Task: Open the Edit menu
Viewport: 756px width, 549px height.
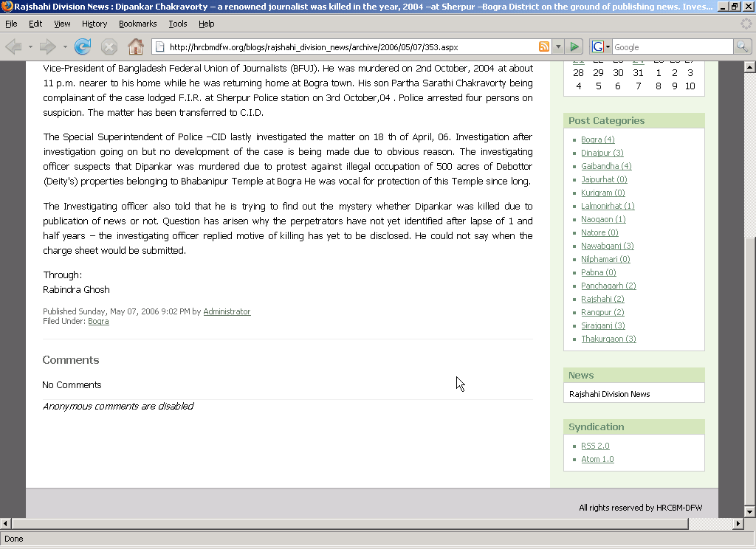Action: pyautogui.click(x=35, y=24)
